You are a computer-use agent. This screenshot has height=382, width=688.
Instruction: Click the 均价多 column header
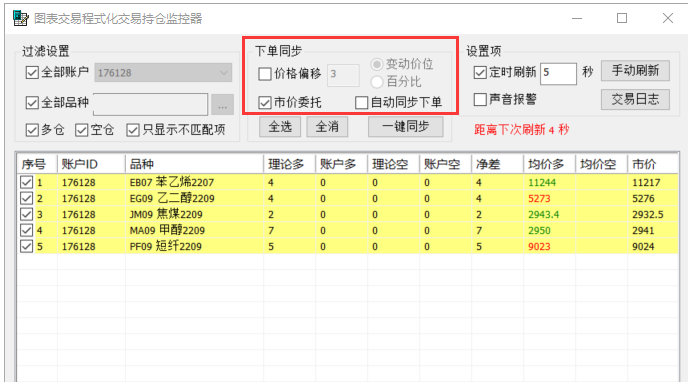tap(549, 164)
